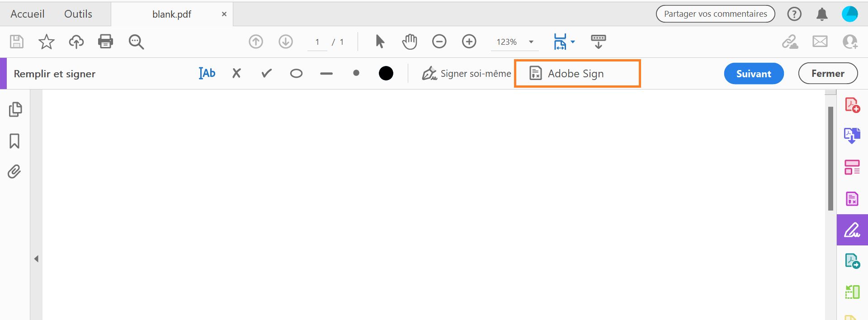Activate the Hand pan tool
The image size is (868, 320).
click(410, 42)
